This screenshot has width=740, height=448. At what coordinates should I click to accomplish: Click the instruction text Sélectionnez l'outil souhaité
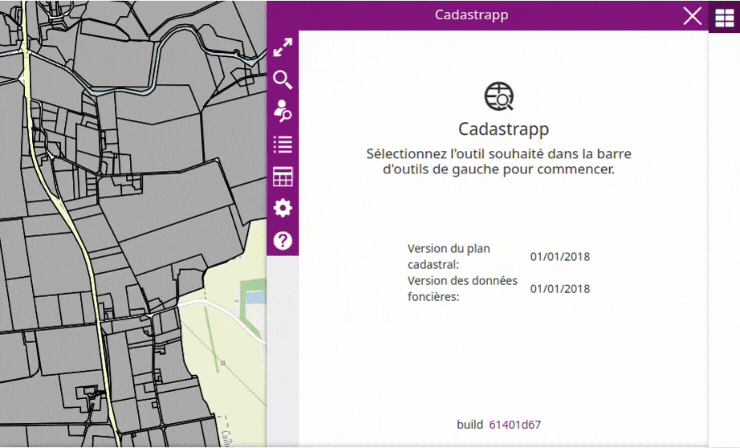pyautogui.click(x=498, y=161)
